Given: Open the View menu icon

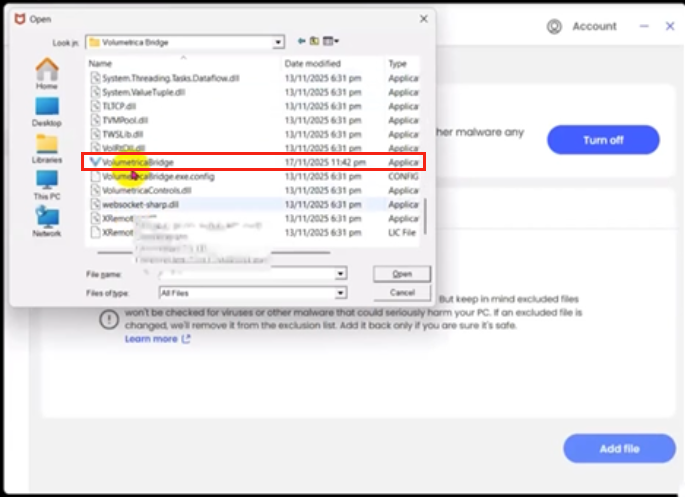Looking at the screenshot, I should pyautogui.click(x=333, y=41).
